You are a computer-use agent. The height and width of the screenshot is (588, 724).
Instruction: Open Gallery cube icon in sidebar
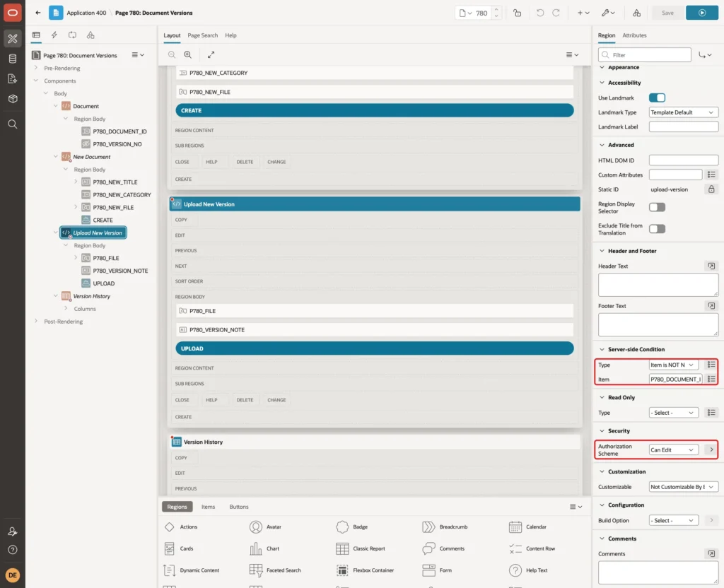click(x=13, y=98)
